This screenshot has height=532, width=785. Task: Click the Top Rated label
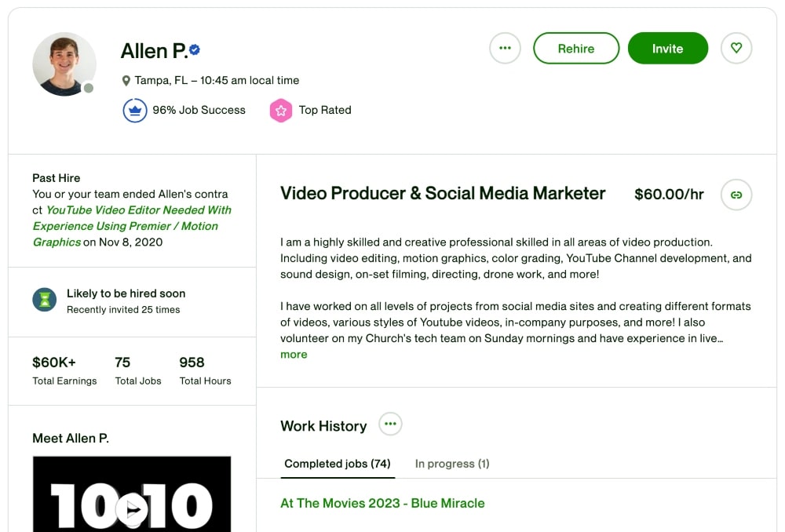coord(325,110)
